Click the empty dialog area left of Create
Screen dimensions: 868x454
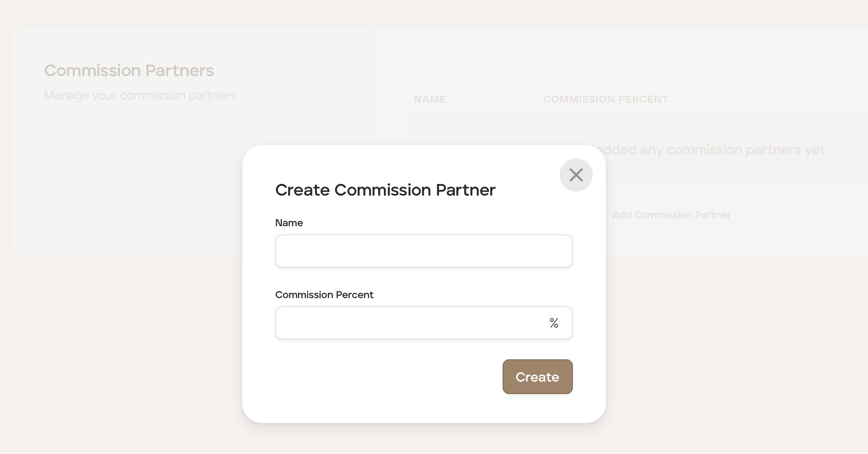click(384, 377)
